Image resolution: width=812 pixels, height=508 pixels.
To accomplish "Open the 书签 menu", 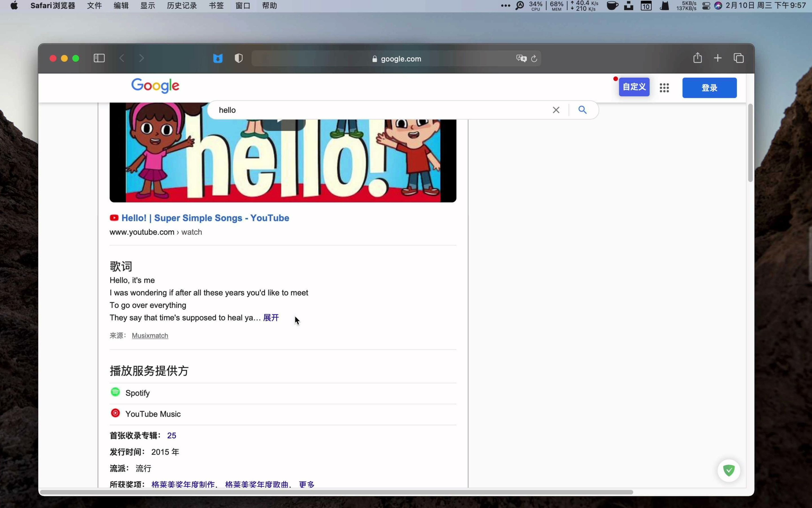I will coord(216,6).
